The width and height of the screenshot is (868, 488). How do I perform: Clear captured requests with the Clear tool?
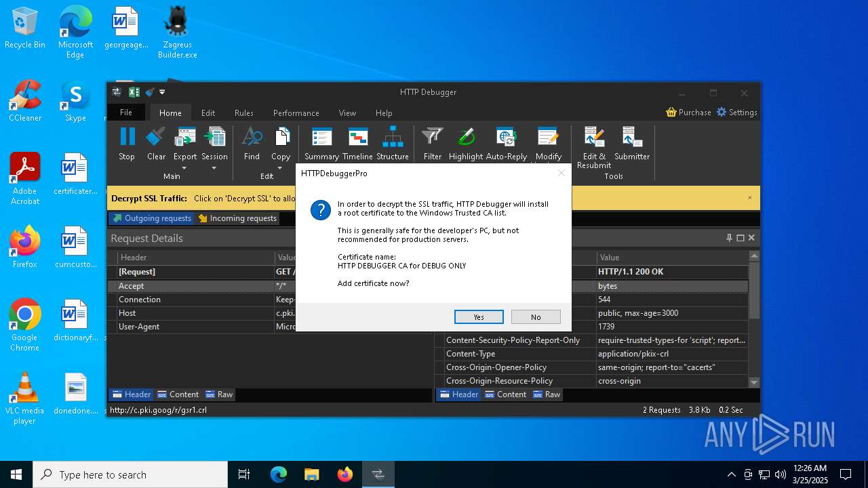coord(156,144)
